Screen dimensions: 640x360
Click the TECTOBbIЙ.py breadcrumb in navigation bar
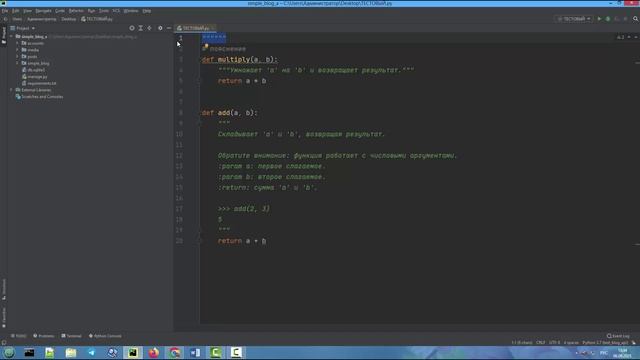[x=97, y=19]
